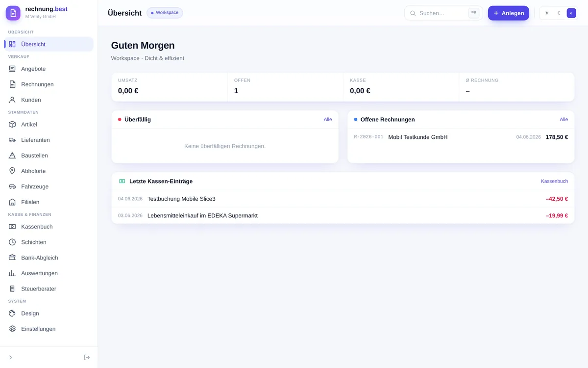Switch to light theme sun icon

547,13
